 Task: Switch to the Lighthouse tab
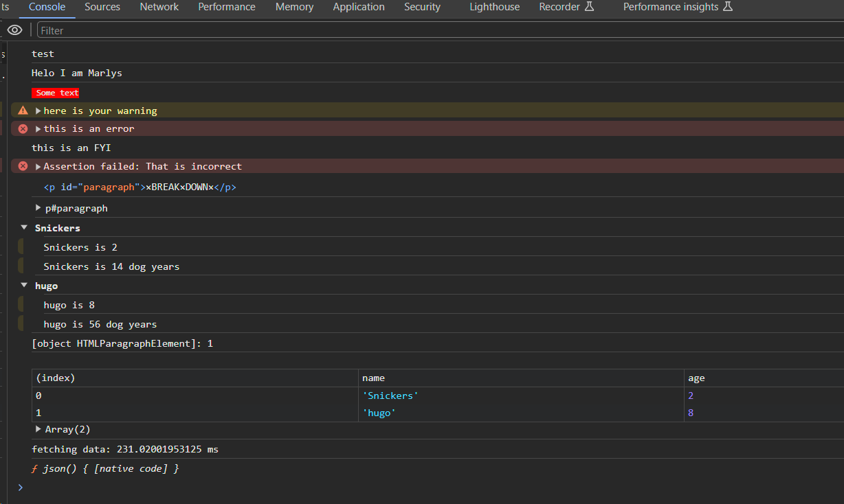click(x=495, y=7)
